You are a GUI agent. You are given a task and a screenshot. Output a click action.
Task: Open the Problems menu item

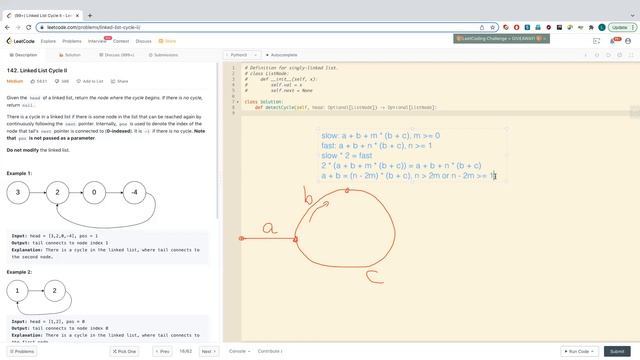pyautogui.click(x=72, y=41)
